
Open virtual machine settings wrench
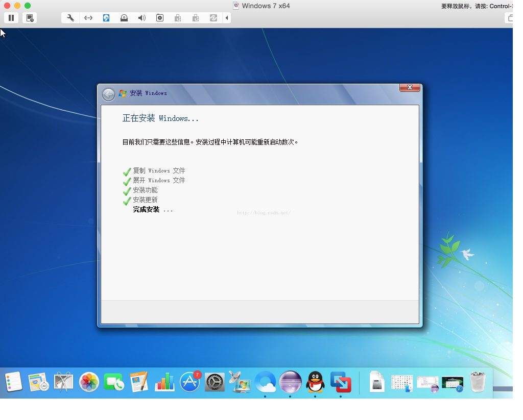70,18
